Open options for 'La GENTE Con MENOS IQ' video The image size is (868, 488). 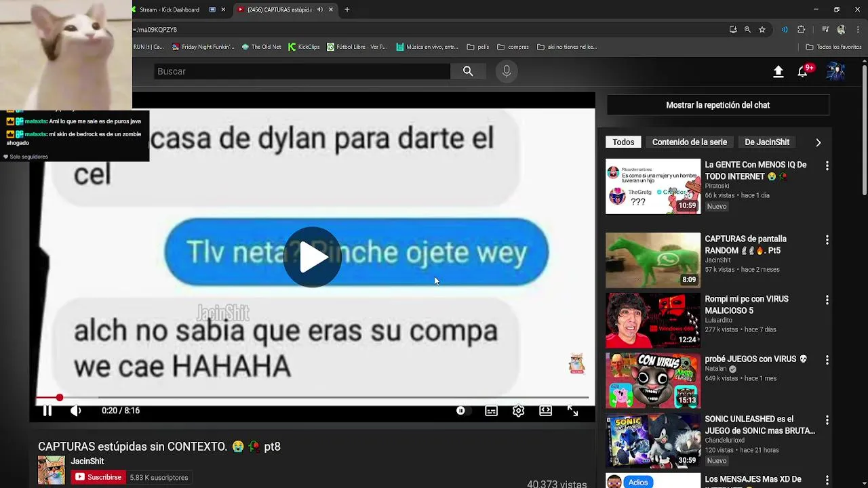[x=827, y=165]
